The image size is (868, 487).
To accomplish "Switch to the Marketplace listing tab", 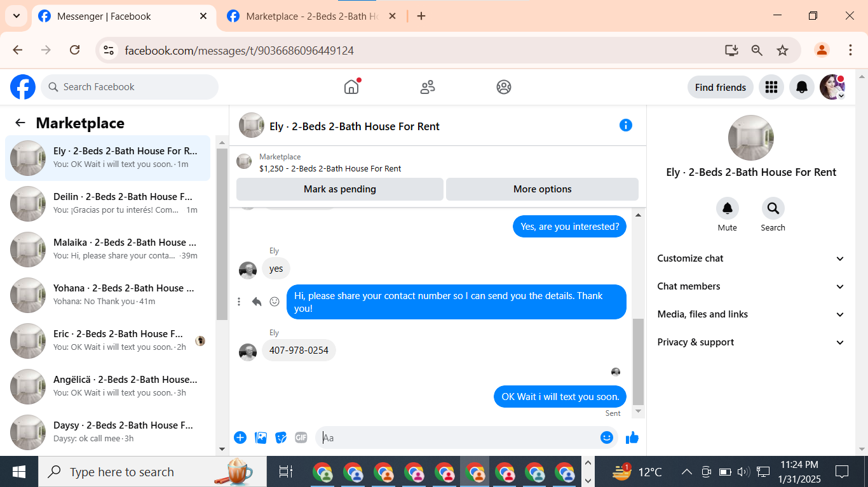I will (313, 17).
